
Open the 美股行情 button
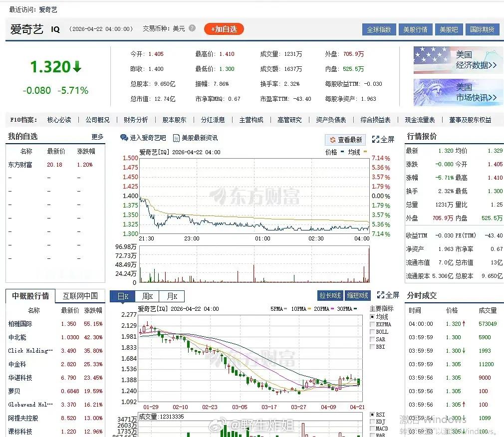coord(415,29)
